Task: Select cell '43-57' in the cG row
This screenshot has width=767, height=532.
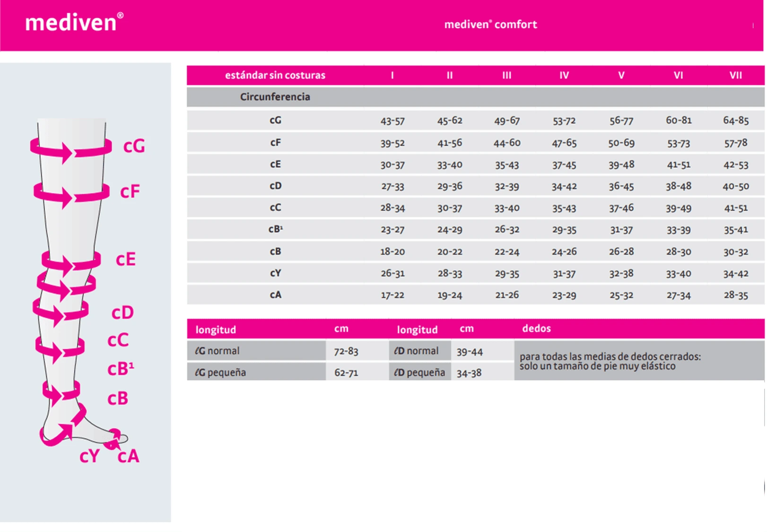Action: [392, 121]
